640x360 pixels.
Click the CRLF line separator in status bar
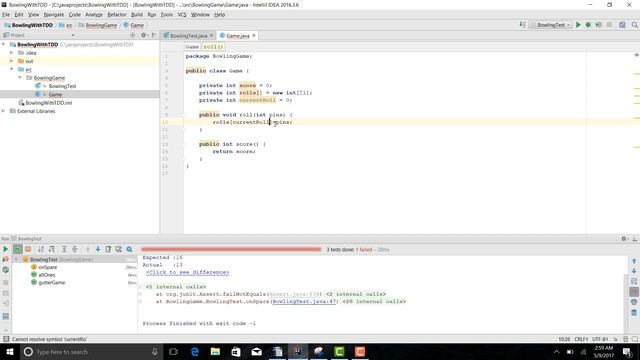click(x=581, y=339)
